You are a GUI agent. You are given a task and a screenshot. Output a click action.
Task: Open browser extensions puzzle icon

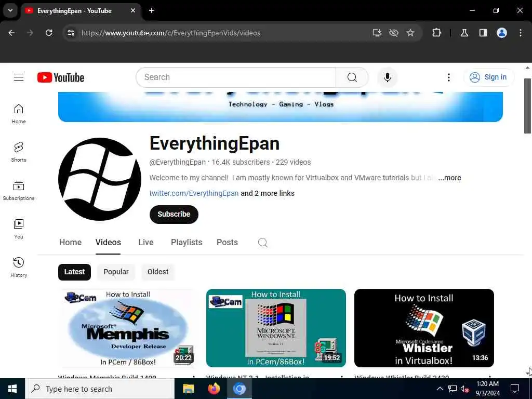[x=436, y=33]
